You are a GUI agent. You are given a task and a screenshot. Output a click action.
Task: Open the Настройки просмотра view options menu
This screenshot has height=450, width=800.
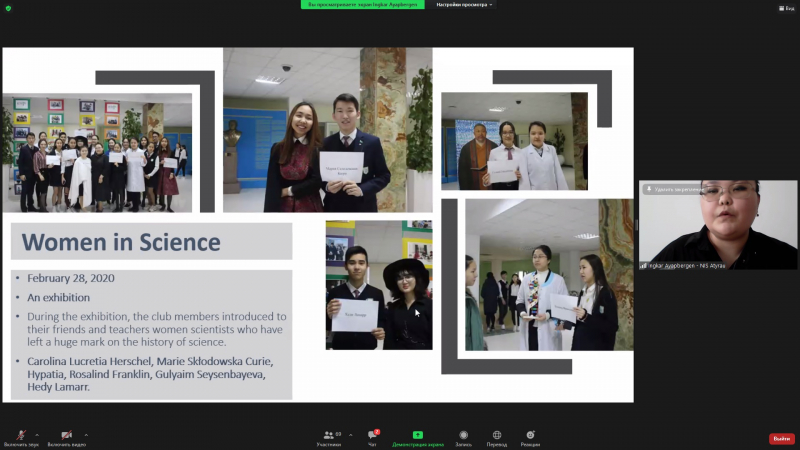coord(464,4)
